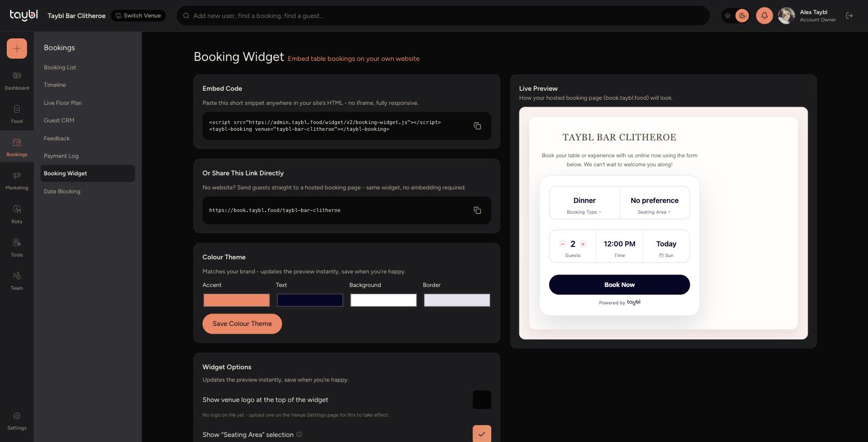Increase guests with plus button
Image resolution: width=868 pixels, height=442 pixels.
(583, 244)
